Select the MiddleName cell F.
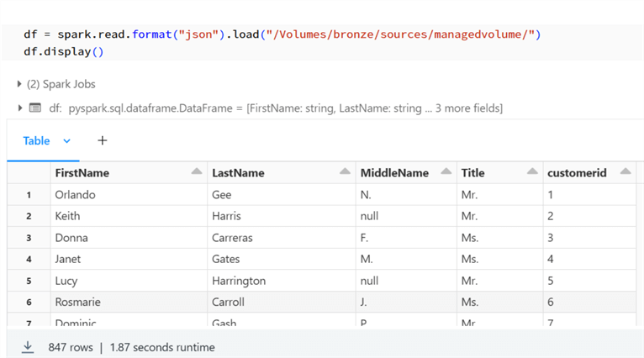This screenshot has width=644, height=358. tap(406, 238)
